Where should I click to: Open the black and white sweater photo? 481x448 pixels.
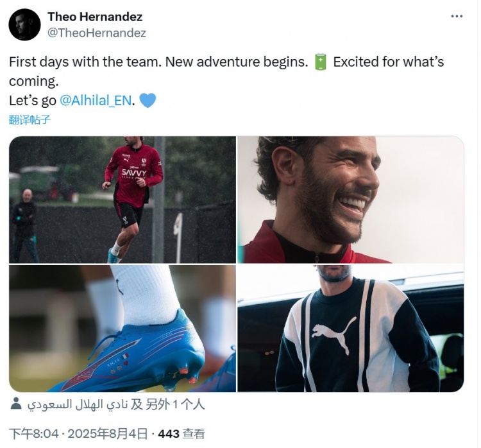(x=351, y=329)
